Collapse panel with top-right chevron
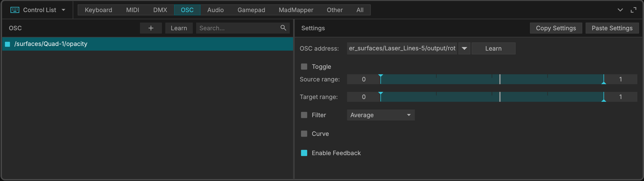This screenshot has height=181, width=644. [620, 10]
